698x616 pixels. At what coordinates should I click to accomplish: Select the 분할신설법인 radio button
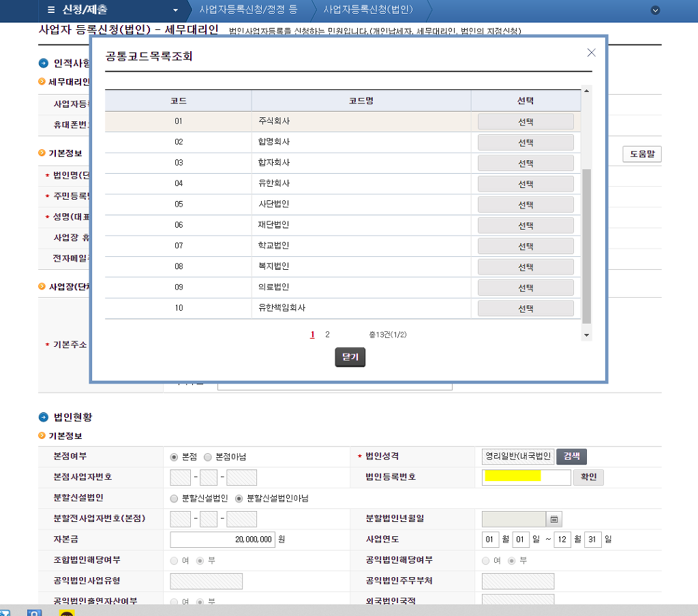pyautogui.click(x=174, y=499)
